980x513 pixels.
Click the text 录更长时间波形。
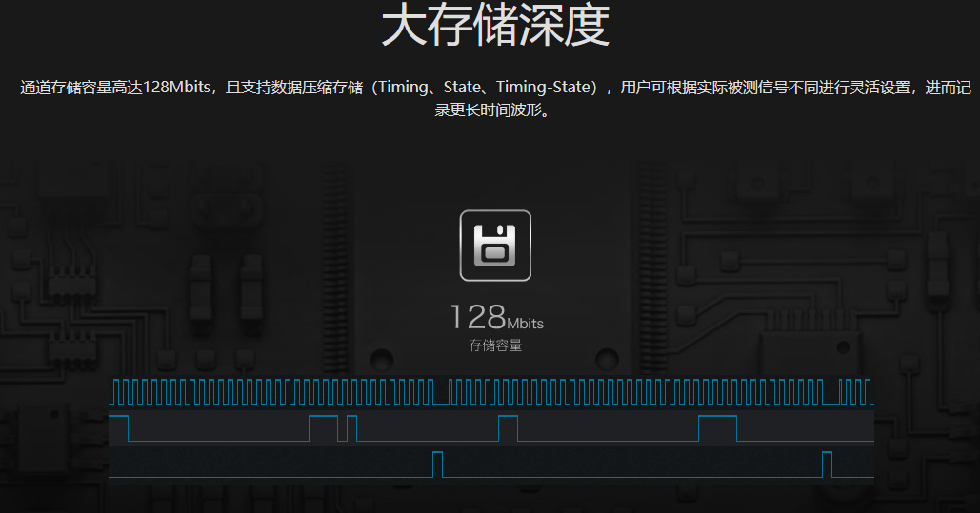[493, 110]
